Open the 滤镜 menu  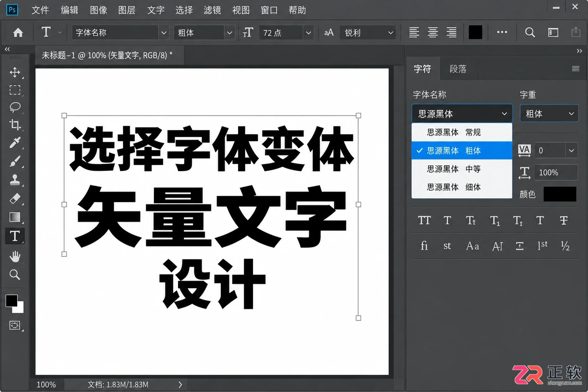[x=212, y=10]
